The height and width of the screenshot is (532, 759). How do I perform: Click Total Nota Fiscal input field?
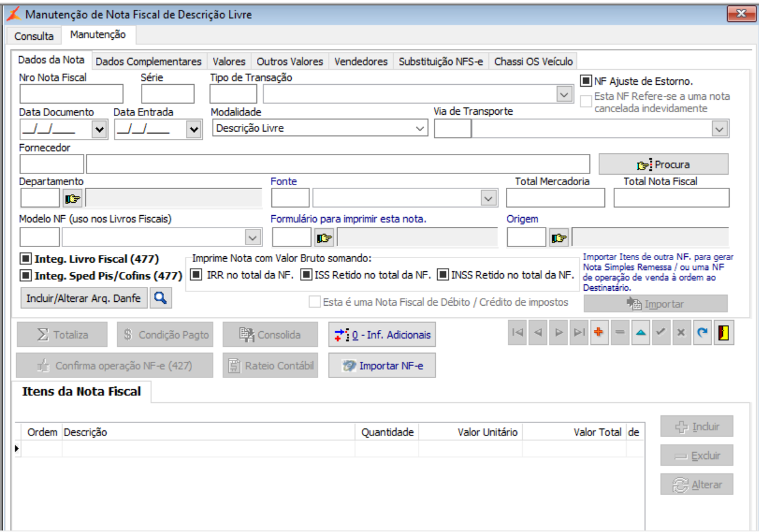click(x=671, y=198)
